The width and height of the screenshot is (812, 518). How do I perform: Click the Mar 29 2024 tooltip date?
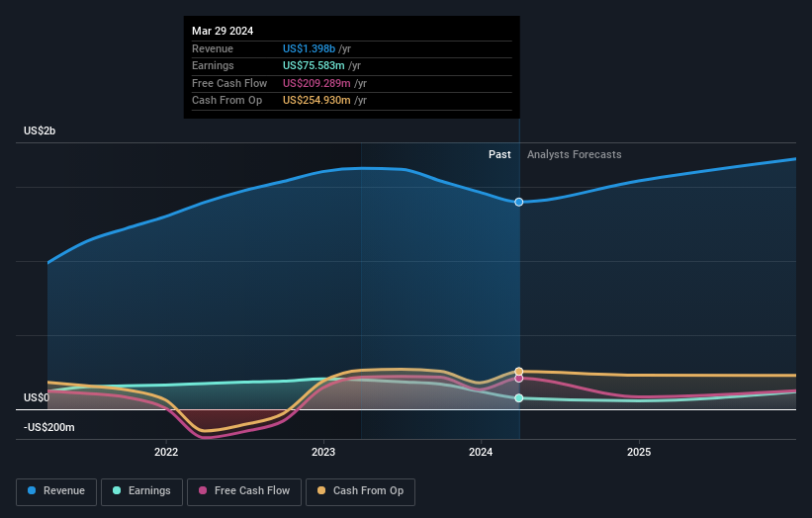pos(223,31)
